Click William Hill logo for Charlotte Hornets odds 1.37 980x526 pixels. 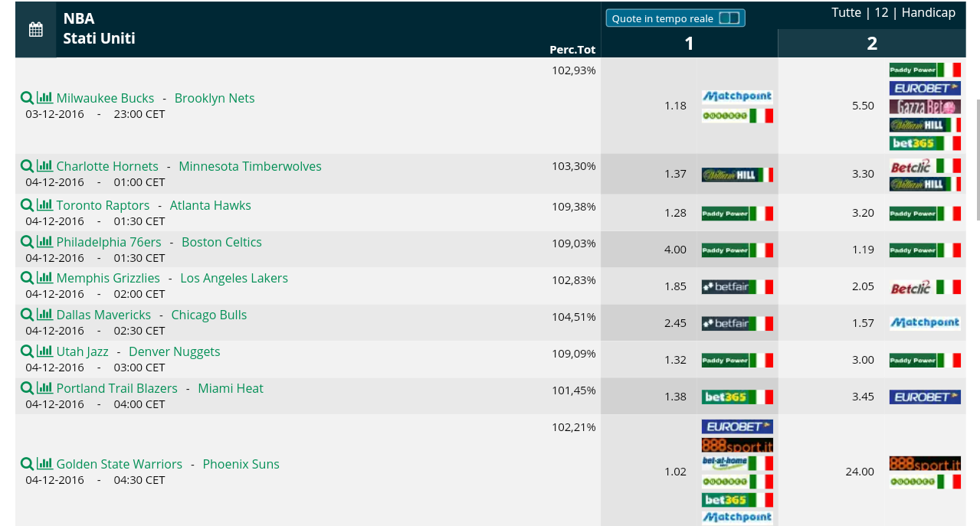pos(737,175)
